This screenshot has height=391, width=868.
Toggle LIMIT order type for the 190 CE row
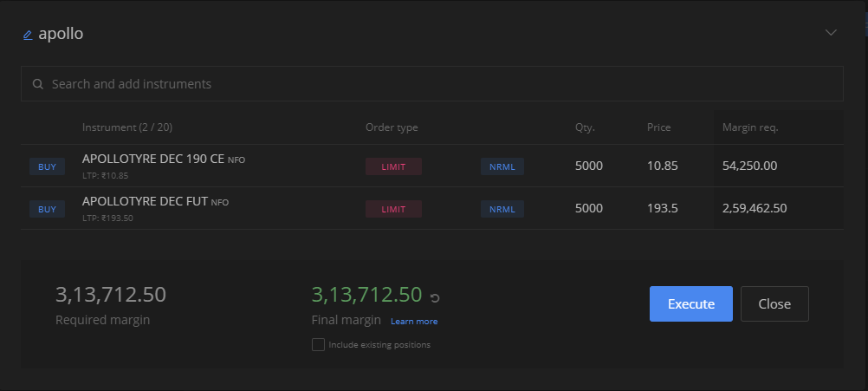pos(393,166)
